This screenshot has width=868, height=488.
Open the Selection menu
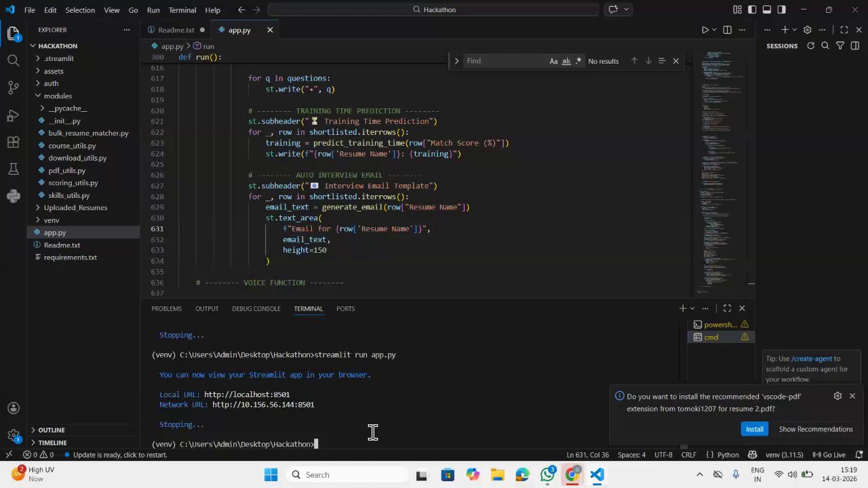click(x=80, y=10)
